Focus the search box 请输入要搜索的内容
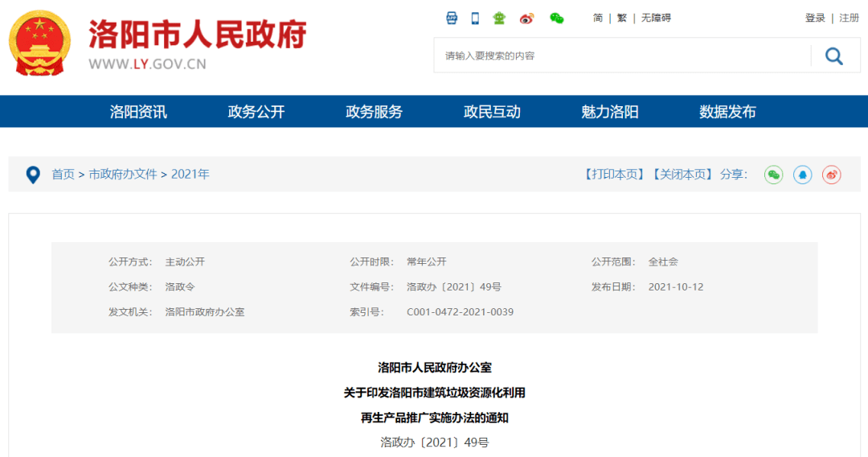This screenshot has width=868, height=457. pyautogui.click(x=619, y=56)
